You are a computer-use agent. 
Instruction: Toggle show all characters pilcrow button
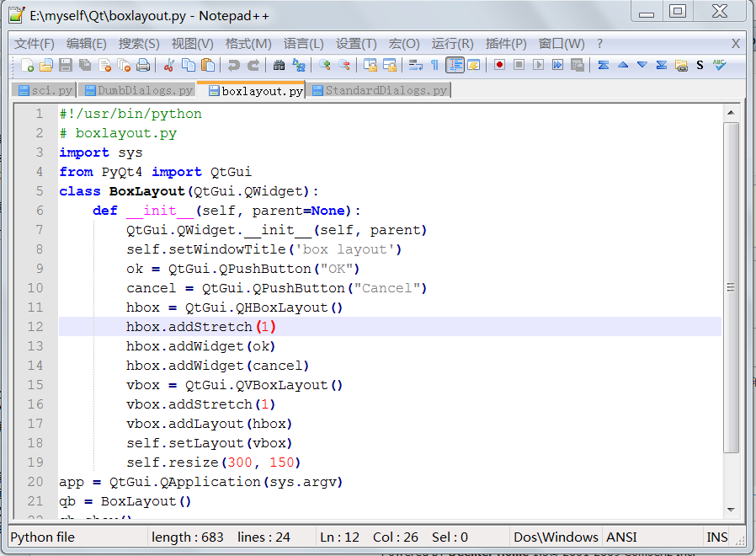(434, 65)
